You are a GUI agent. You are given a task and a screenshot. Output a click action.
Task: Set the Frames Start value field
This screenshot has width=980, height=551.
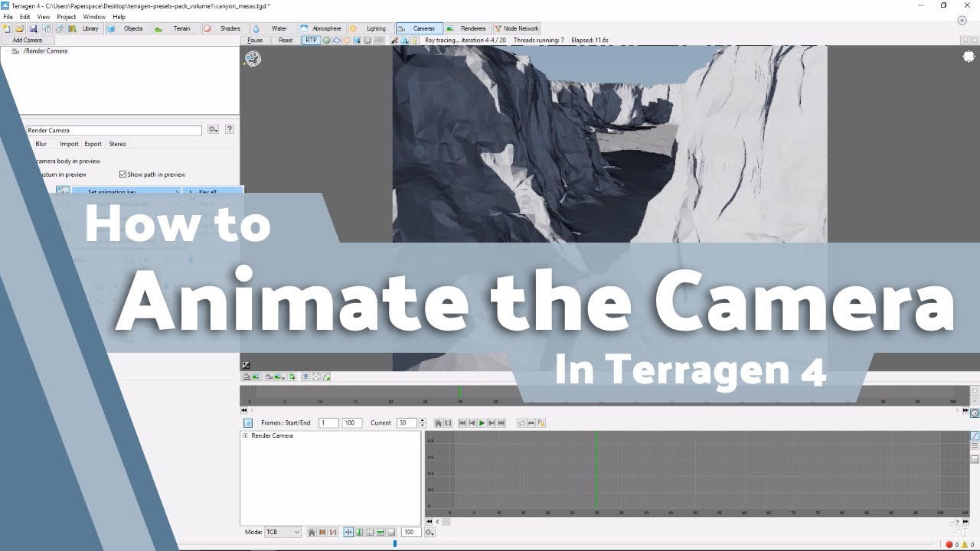329,422
